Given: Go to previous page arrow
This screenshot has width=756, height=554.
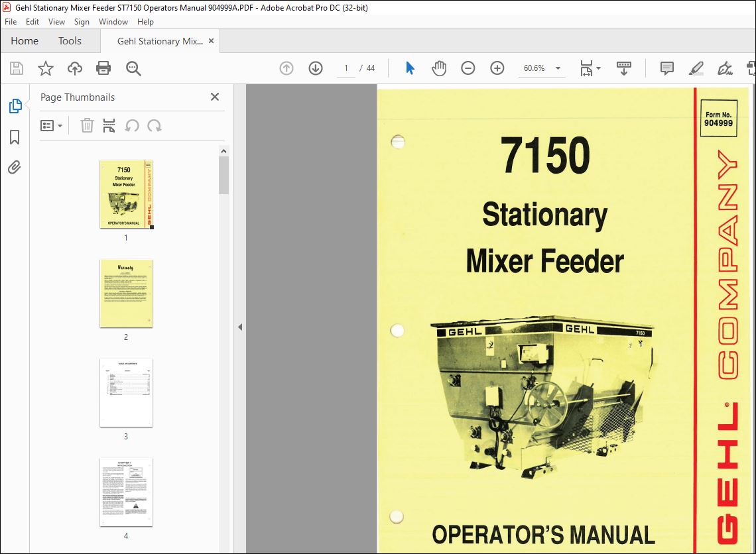Looking at the screenshot, I should coord(286,68).
